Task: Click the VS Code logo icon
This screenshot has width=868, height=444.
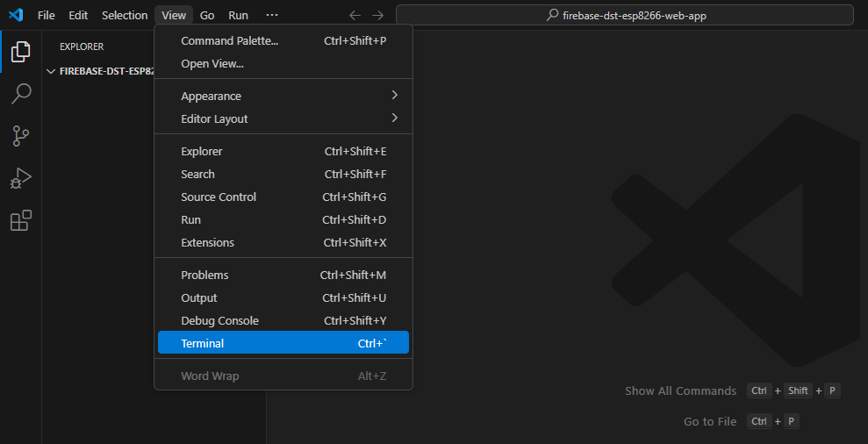Action: (16, 15)
